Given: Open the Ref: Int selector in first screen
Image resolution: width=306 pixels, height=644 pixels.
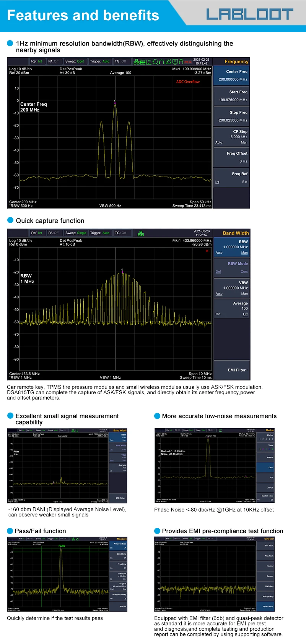Looking at the screenshot, I should click(37, 61).
